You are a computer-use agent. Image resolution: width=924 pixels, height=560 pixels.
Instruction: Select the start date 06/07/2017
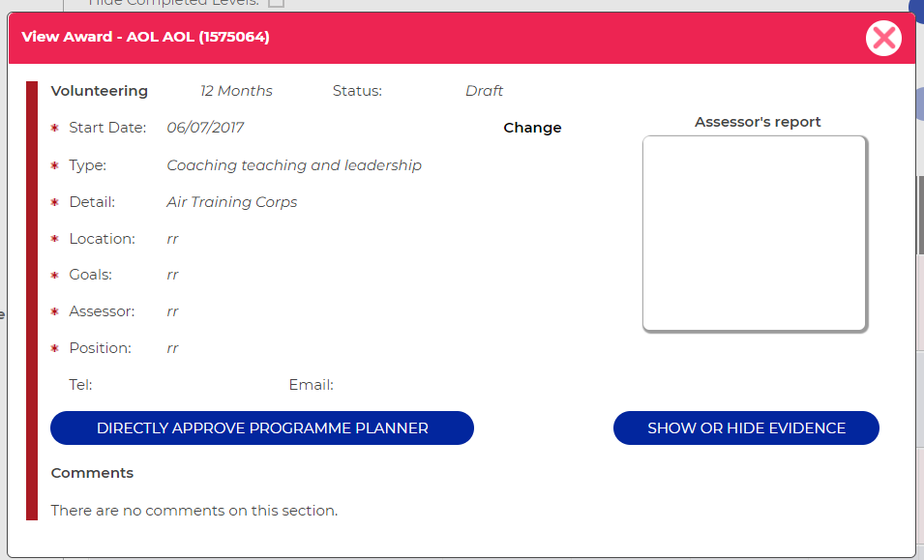point(205,128)
